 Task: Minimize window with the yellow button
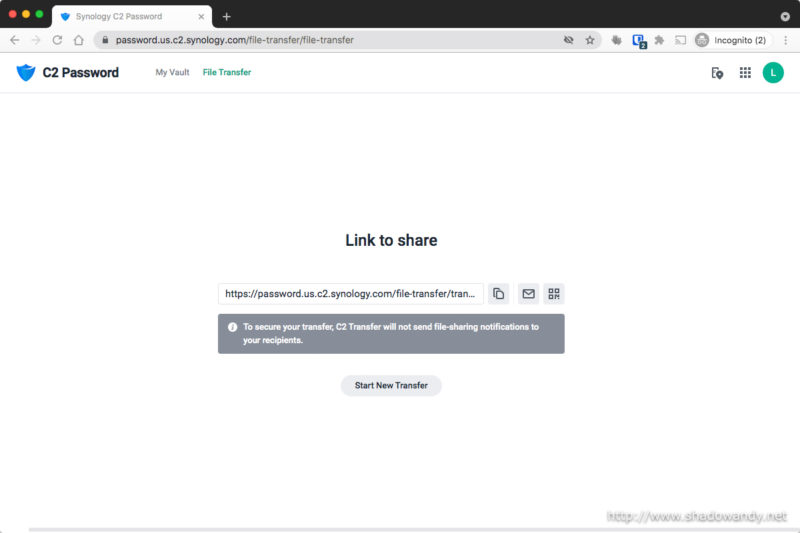[x=26, y=14]
